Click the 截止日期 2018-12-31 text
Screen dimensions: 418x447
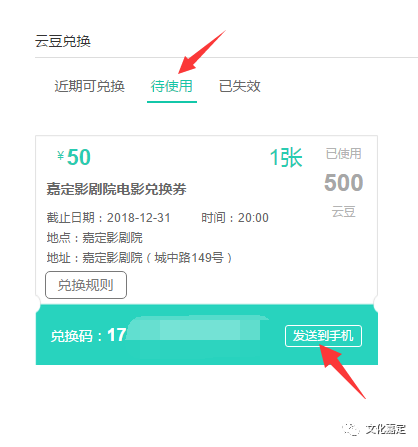pos(109,218)
